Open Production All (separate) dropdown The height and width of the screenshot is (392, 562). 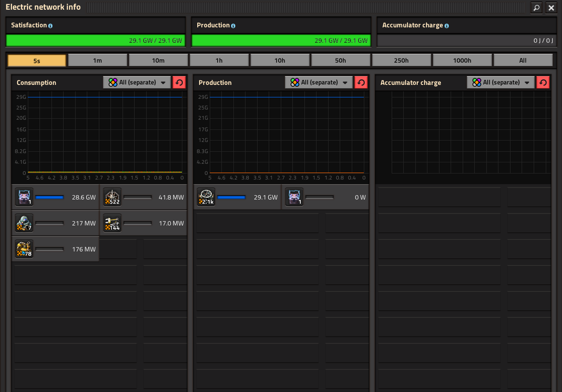pyautogui.click(x=319, y=83)
